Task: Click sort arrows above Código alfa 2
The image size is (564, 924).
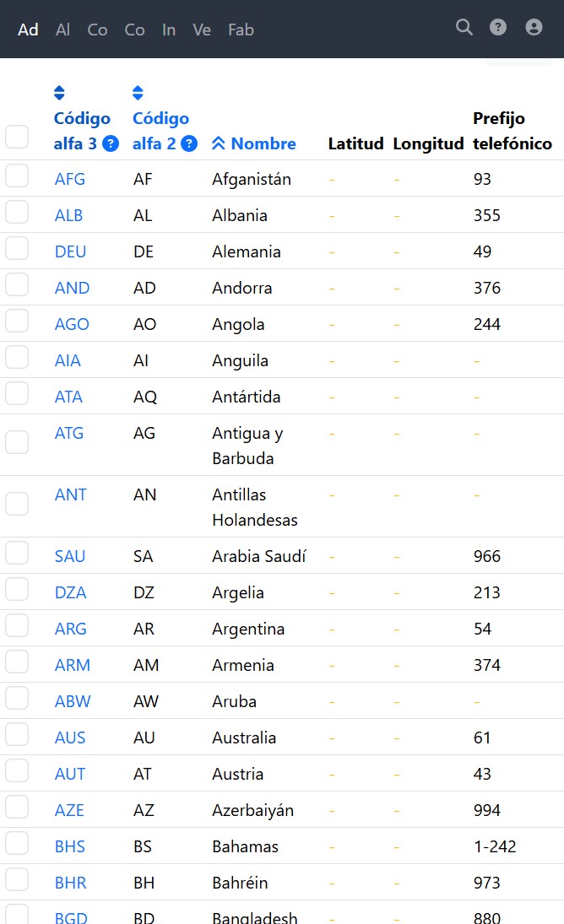Action: (x=138, y=93)
